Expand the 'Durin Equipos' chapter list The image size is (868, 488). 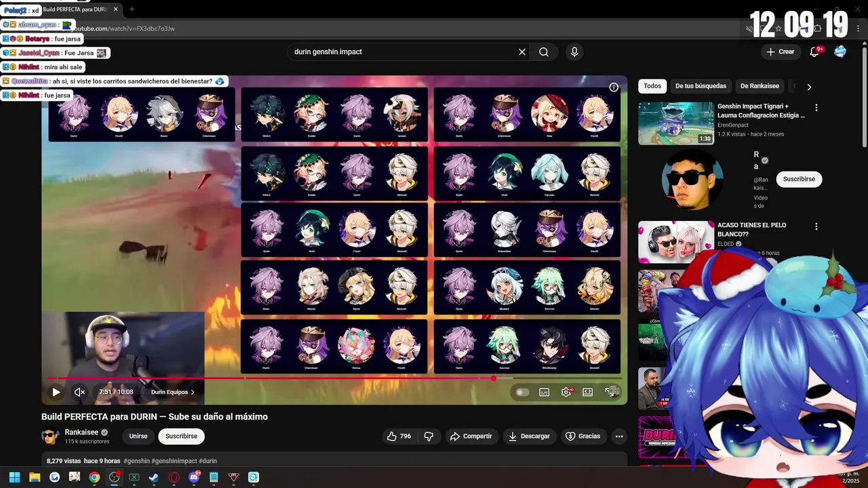pos(172,392)
